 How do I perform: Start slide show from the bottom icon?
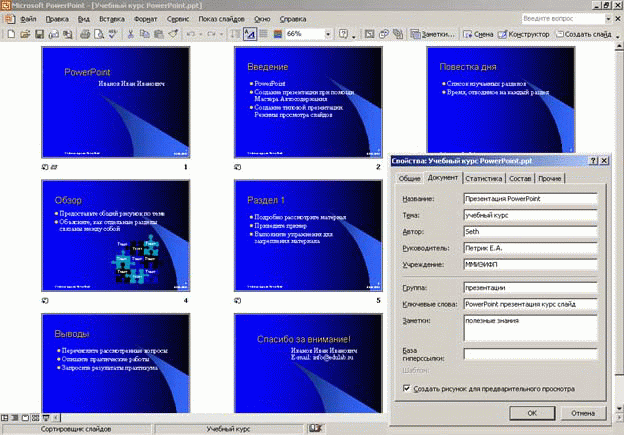(x=46, y=417)
